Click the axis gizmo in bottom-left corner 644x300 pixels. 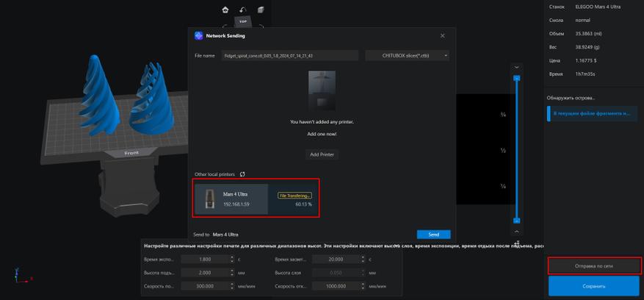21,276
